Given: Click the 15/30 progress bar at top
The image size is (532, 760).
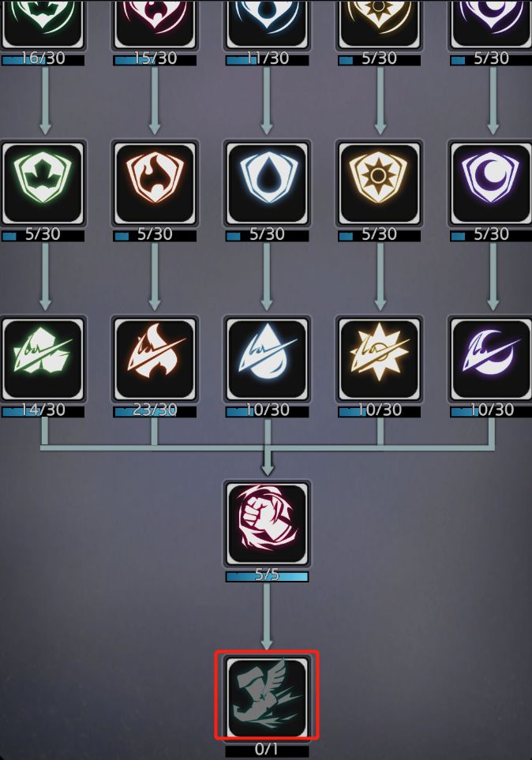Looking at the screenshot, I should click(155, 60).
